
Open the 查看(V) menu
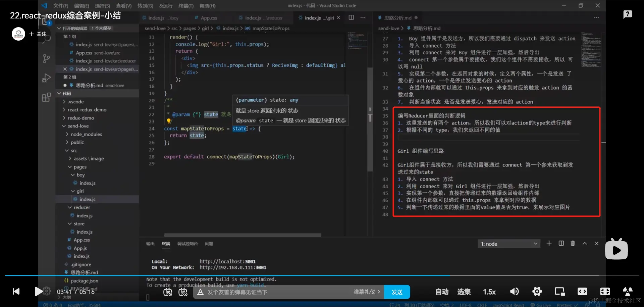[124, 6]
